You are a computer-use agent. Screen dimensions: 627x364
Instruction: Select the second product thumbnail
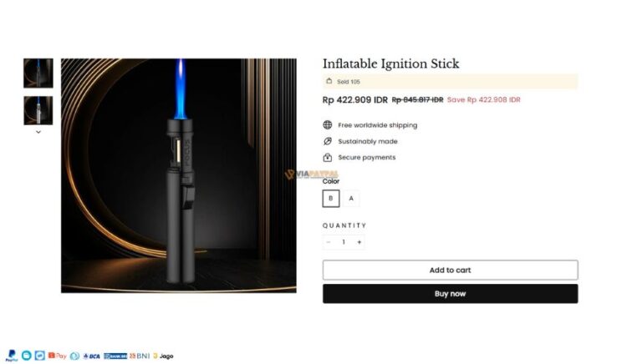(38, 109)
